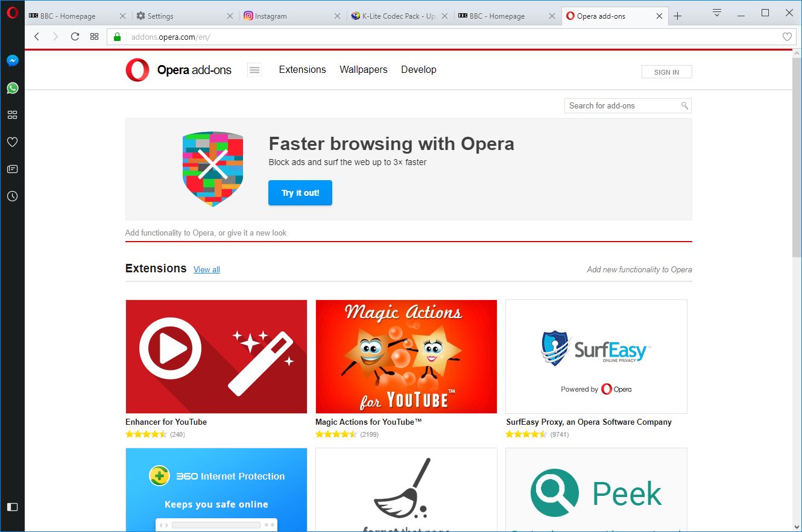Viewport: 802px width, 532px height.
Task: Go forward with the forward arrow
Action: (55, 37)
